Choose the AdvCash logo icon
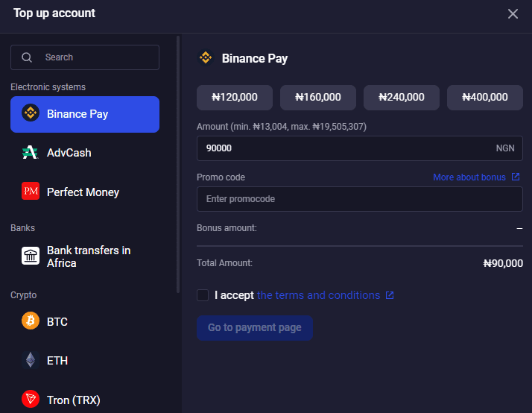The image size is (532, 413). [30, 152]
